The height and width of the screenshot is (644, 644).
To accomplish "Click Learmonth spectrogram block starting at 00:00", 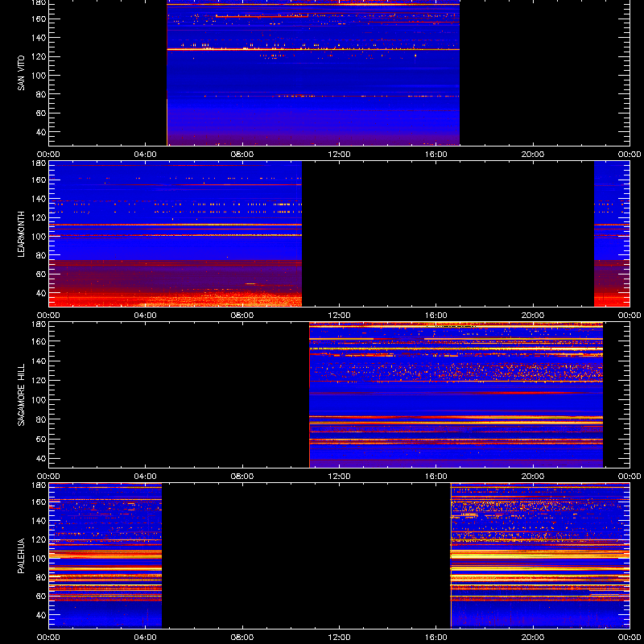I will tap(175, 234).
